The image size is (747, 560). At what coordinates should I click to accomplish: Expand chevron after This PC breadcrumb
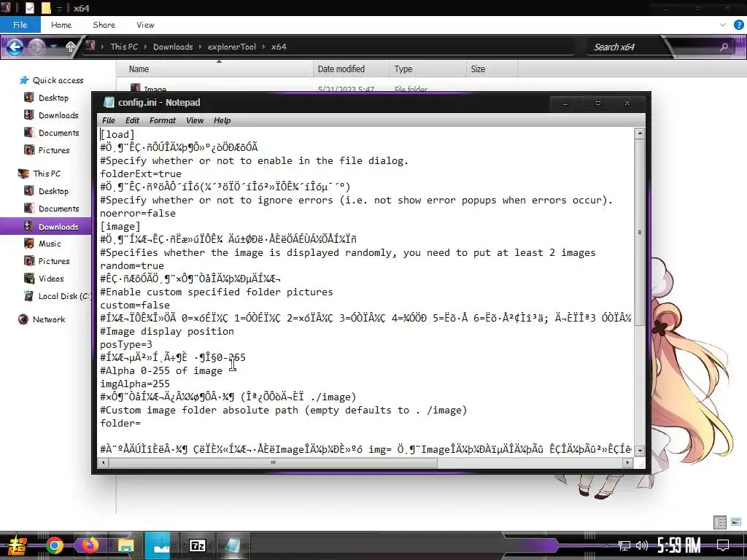(x=146, y=47)
